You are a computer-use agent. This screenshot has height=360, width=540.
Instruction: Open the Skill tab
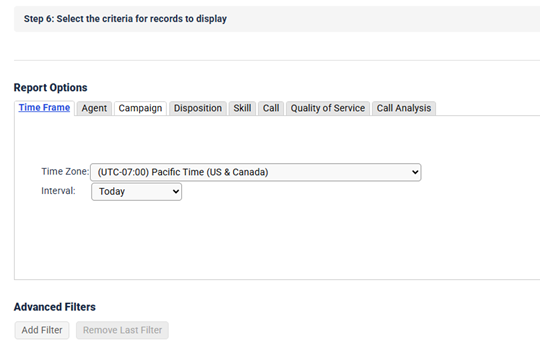click(242, 108)
